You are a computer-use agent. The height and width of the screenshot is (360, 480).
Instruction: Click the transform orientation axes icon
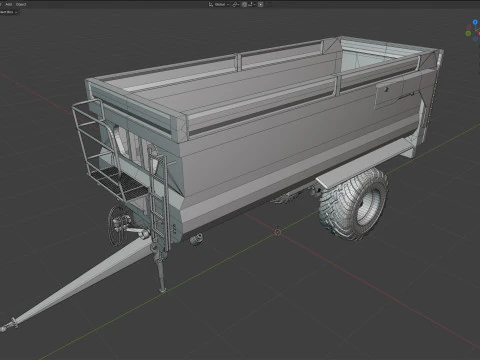coord(211,4)
